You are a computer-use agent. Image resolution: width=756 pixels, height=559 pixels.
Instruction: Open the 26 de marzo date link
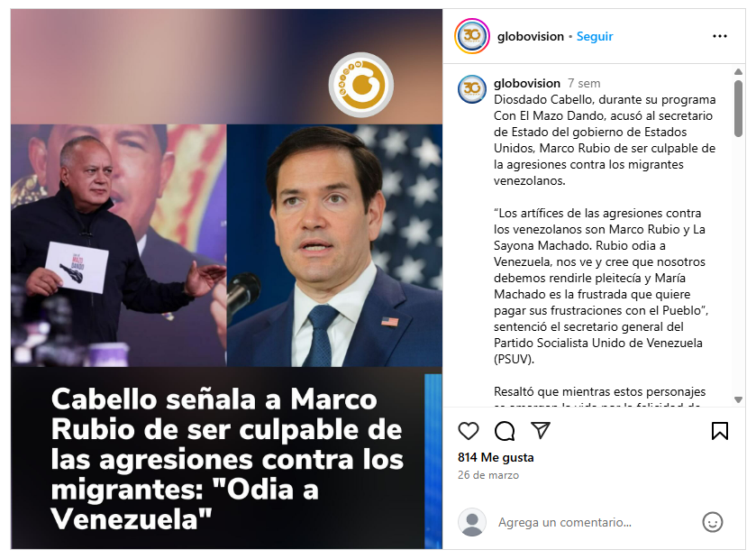point(487,475)
